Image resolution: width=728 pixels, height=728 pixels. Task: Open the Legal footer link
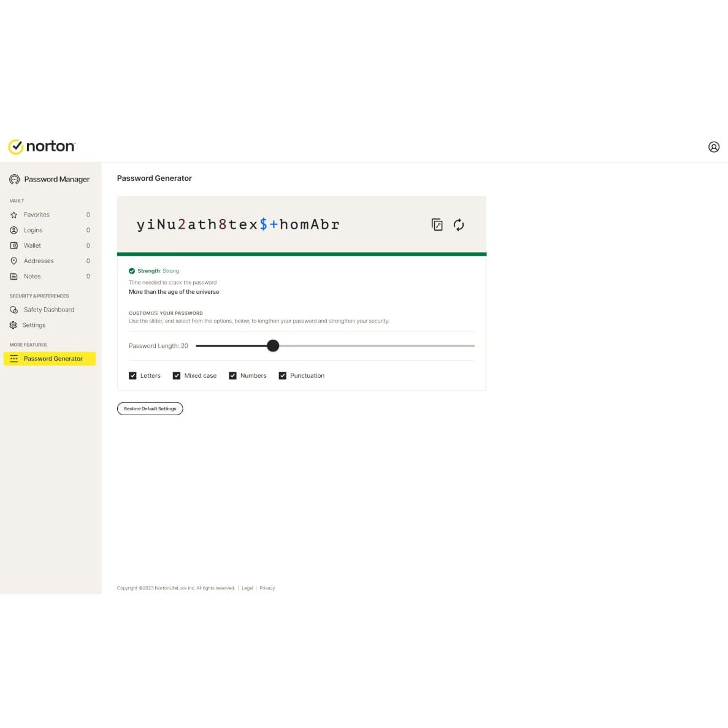pos(247,588)
